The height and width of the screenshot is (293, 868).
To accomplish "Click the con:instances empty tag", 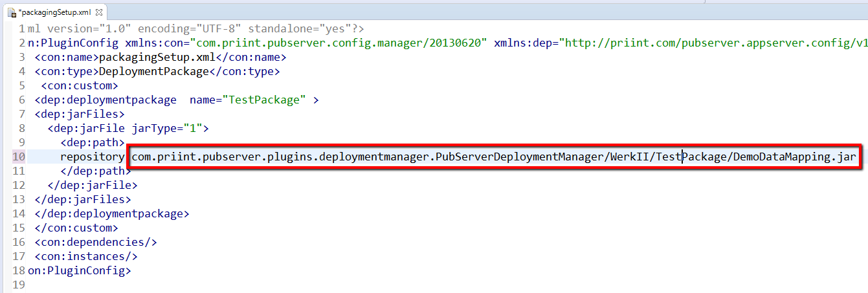I will click(x=85, y=256).
